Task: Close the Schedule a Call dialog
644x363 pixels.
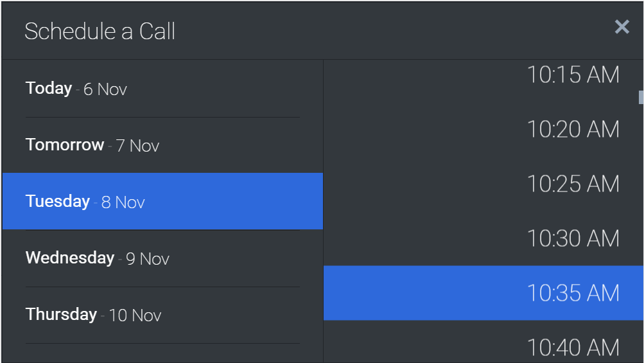Action: pos(622,27)
